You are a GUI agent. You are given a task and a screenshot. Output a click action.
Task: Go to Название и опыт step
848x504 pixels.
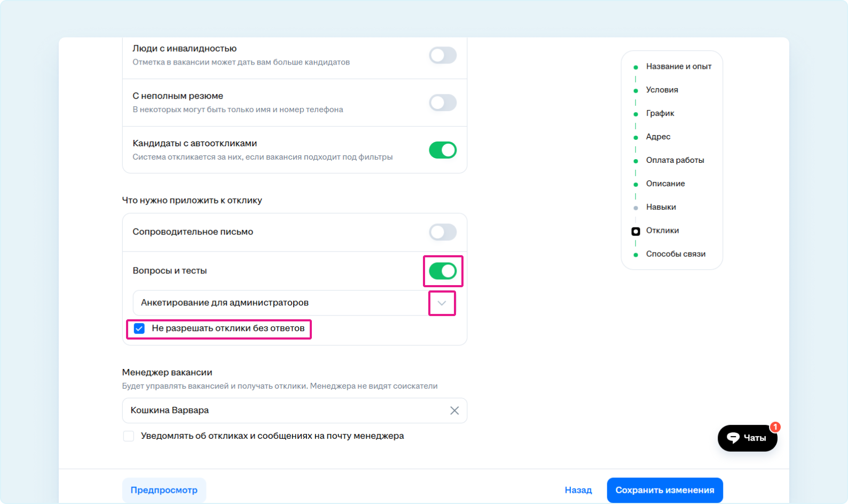coord(678,67)
